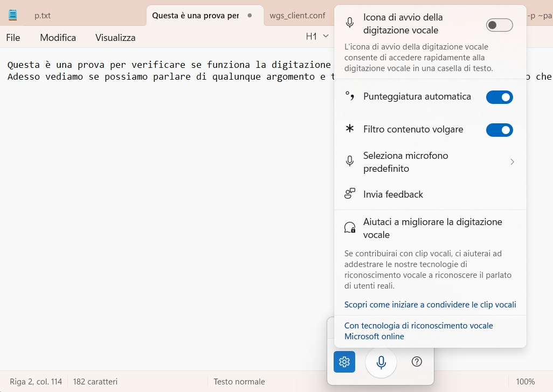Click the punctuation icon next to Punteggiatura automatica

click(x=350, y=97)
